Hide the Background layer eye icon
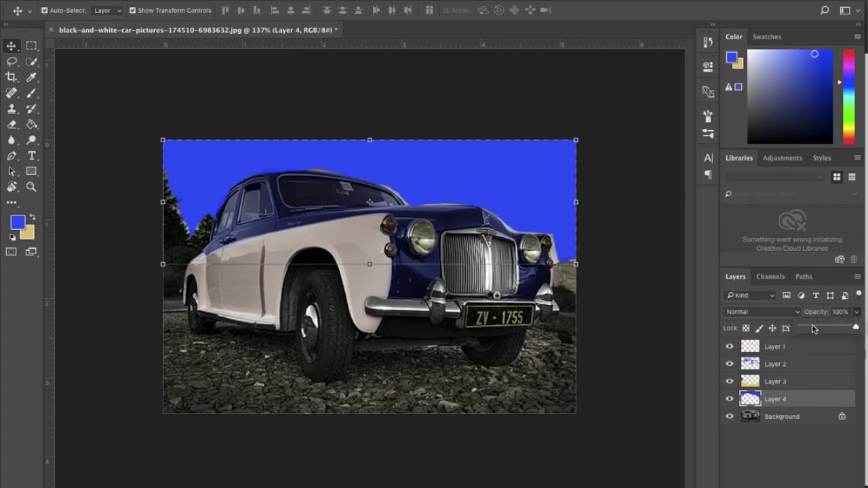The width and height of the screenshot is (868, 488). [x=730, y=417]
